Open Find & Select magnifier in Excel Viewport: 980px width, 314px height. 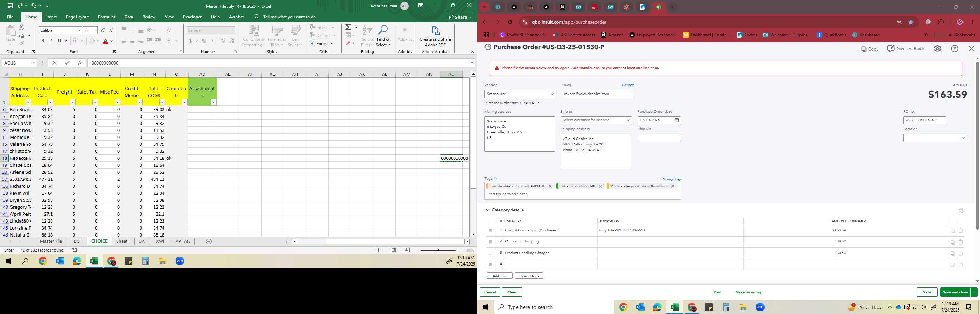pos(383,36)
